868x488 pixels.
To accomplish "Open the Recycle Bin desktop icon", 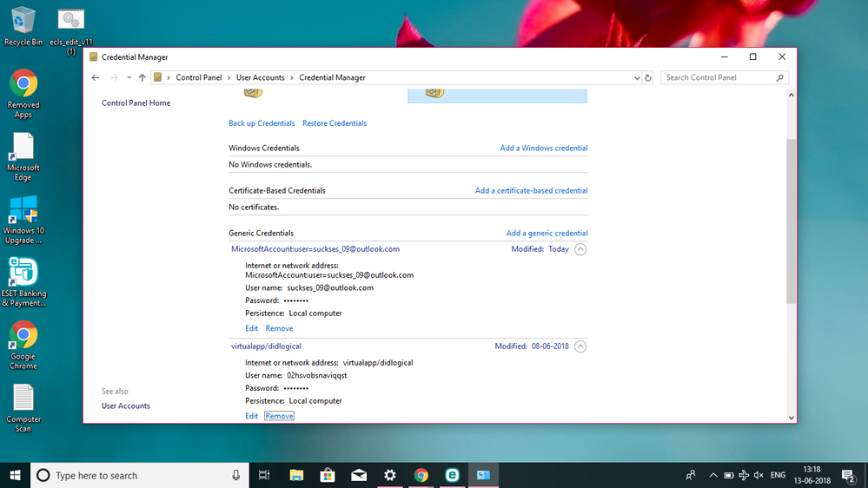I will pyautogui.click(x=23, y=26).
